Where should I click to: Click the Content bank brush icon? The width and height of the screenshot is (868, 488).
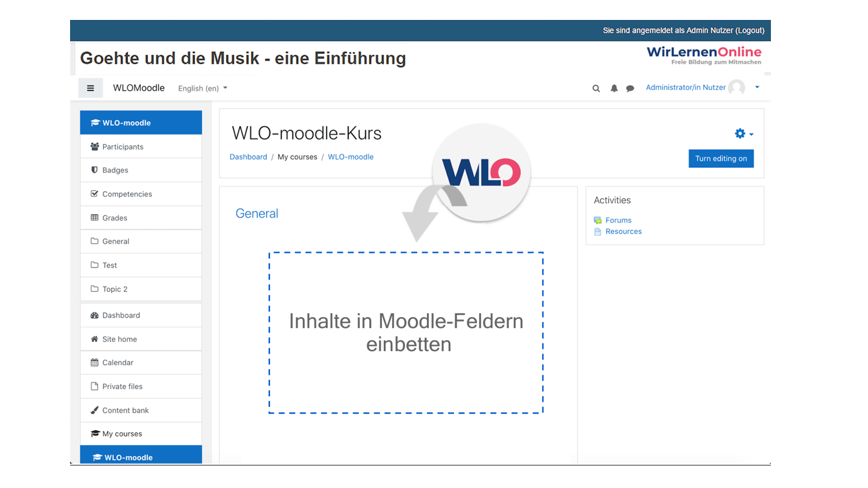(x=95, y=410)
